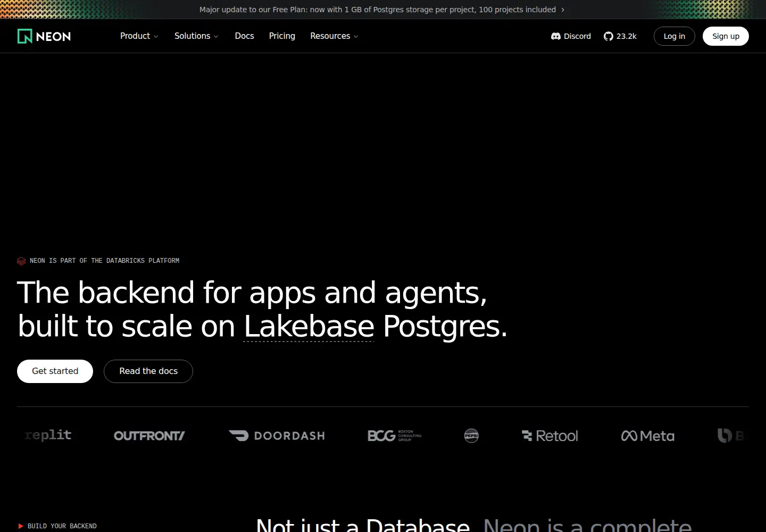The height and width of the screenshot is (532, 766).
Task: Click the BCG logo
Action: (394, 436)
